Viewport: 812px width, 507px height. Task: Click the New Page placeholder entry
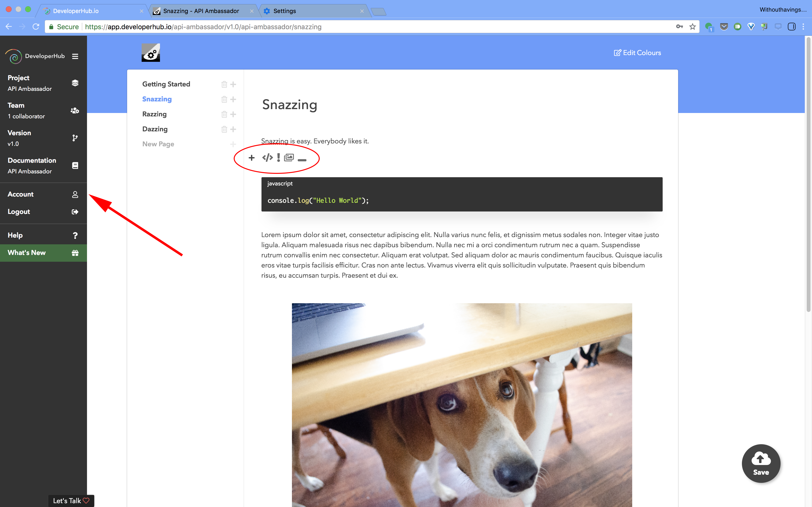[x=158, y=144]
